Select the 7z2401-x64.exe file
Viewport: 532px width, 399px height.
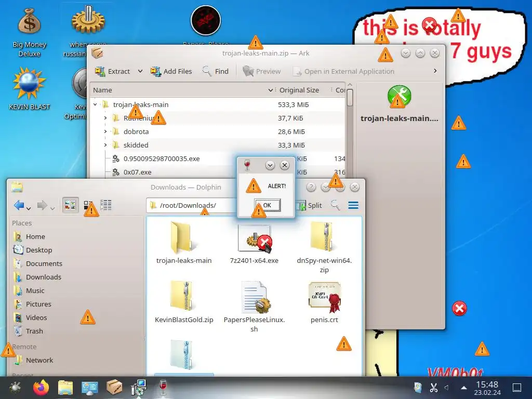254,243
